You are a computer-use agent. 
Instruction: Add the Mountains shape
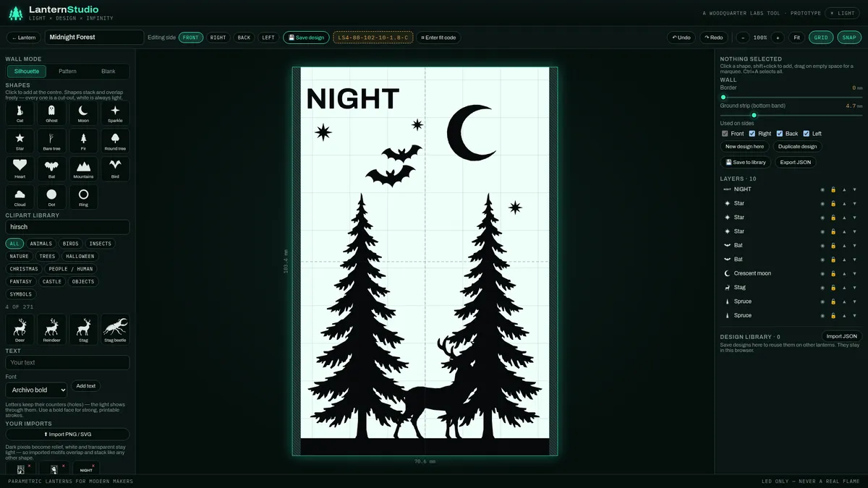pos(83,168)
